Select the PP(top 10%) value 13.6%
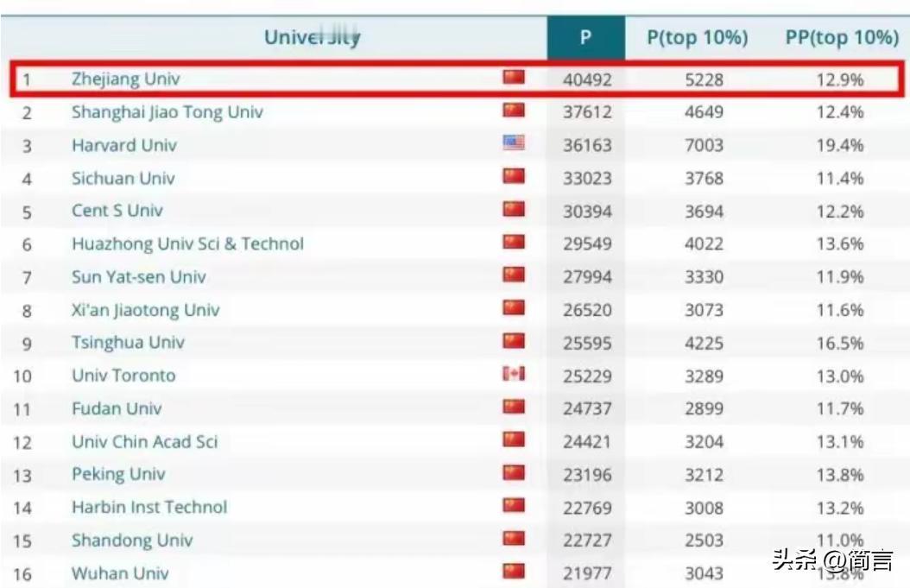The height and width of the screenshot is (588, 910). tap(840, 243)
